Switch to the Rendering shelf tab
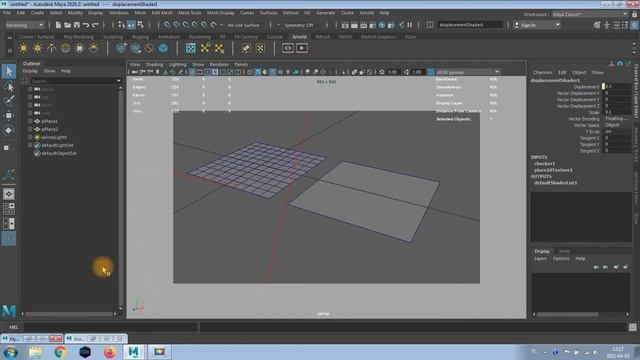Image resolution: width=640 pixels, height=360 pixels. (x=200, y=37)
